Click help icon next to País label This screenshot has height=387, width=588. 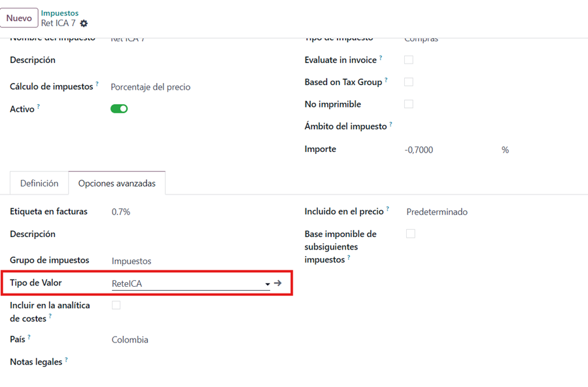coord(29,337)
